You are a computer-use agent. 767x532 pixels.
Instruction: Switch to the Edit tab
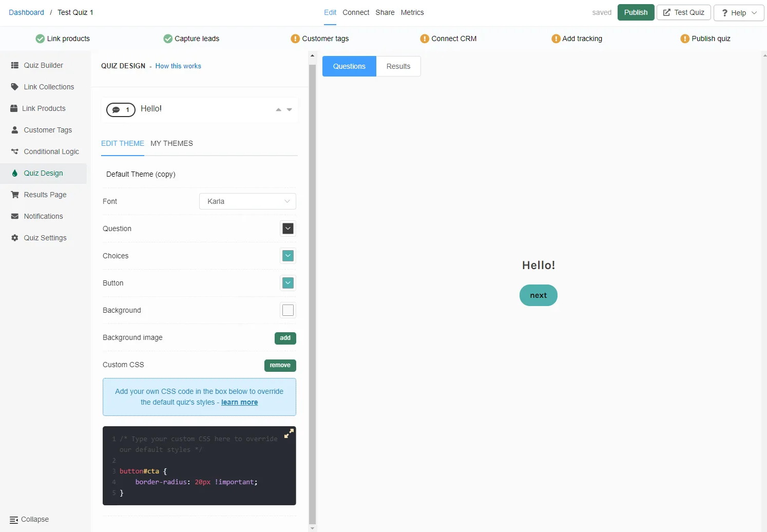[330, 12]
